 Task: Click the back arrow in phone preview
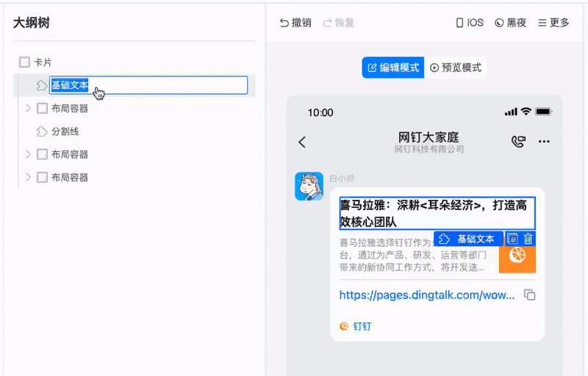[x=302, y=142]
